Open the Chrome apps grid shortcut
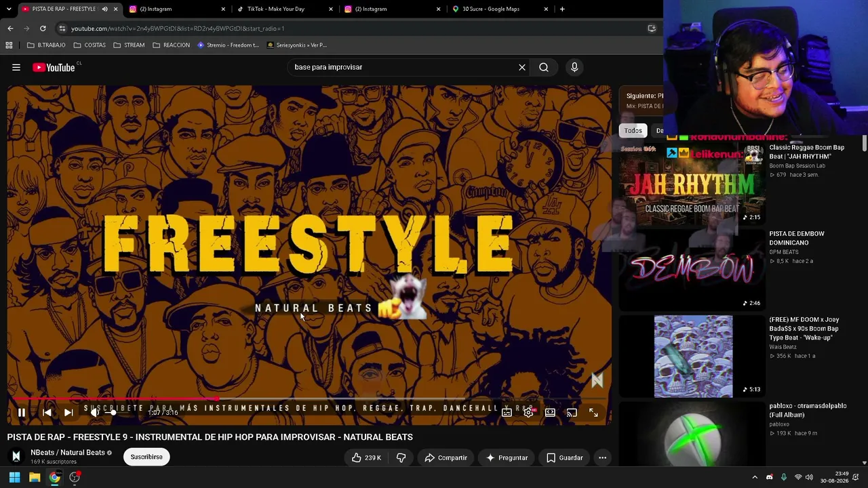 (x=9, y=45)
